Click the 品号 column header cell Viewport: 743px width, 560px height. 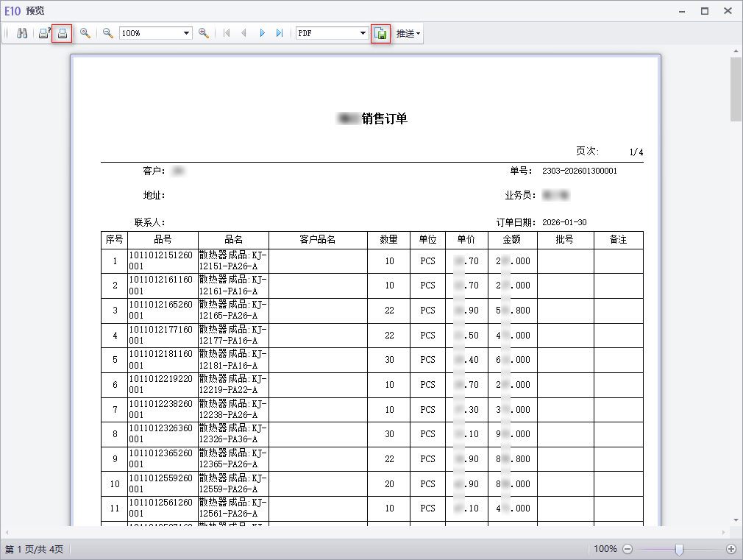pyautogui.click(x=163, y=240)
